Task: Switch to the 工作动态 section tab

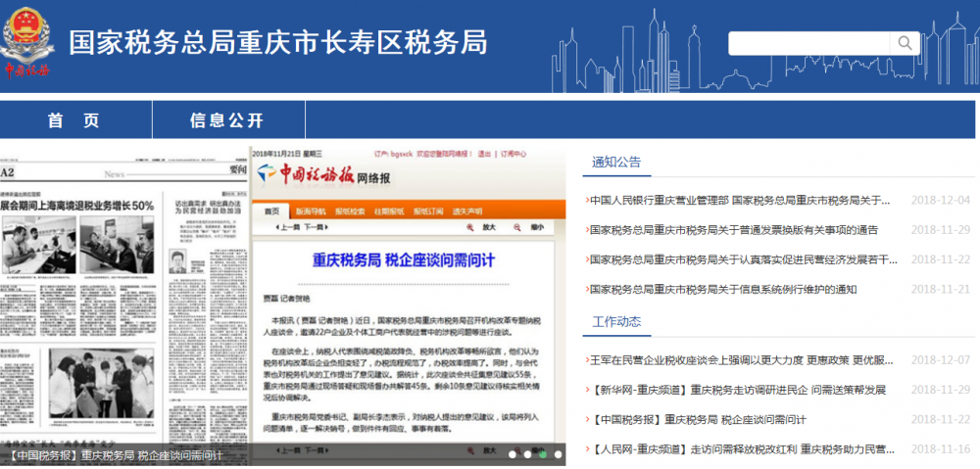Action: 616,321
